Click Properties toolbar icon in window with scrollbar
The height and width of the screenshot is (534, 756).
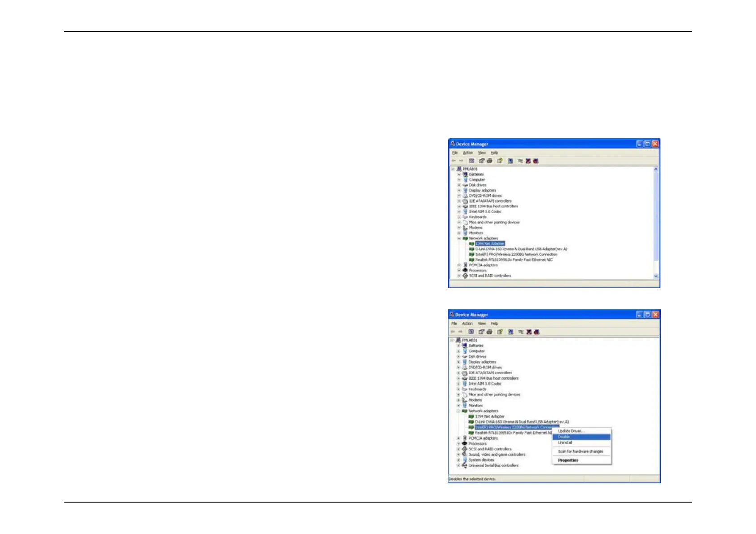click(x=482, y=161)
